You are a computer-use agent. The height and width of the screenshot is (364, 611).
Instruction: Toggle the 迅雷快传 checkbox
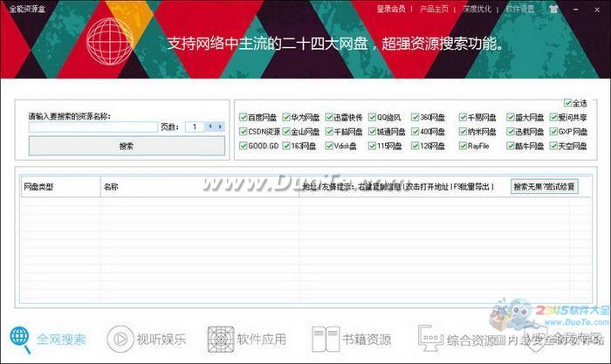329,117
